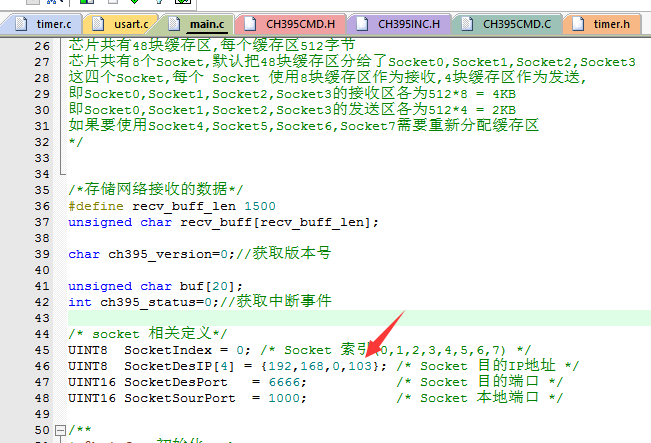Viewport: 651px width, 443px height.
Task: Click line number 36 in the gutter
Action: (x=42, y=207)
